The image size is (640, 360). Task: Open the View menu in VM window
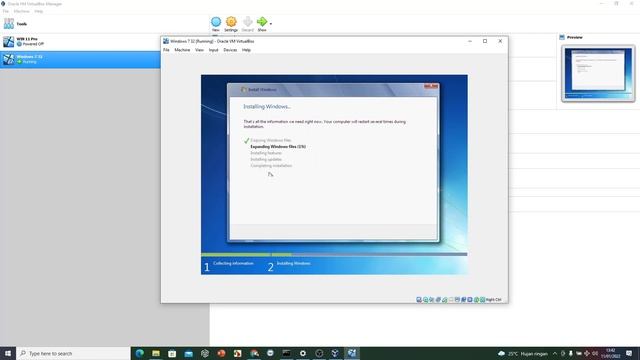pos(199,50)
